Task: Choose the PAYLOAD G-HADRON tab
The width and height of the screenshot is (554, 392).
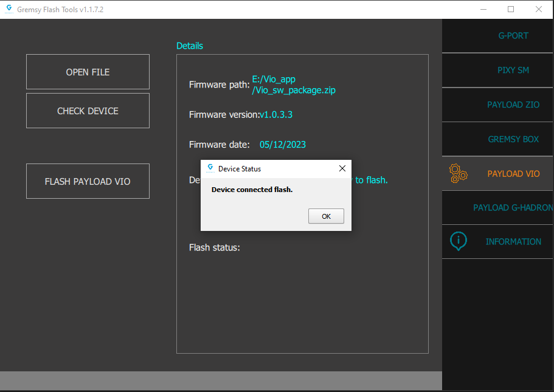Action: coord(513,208)
